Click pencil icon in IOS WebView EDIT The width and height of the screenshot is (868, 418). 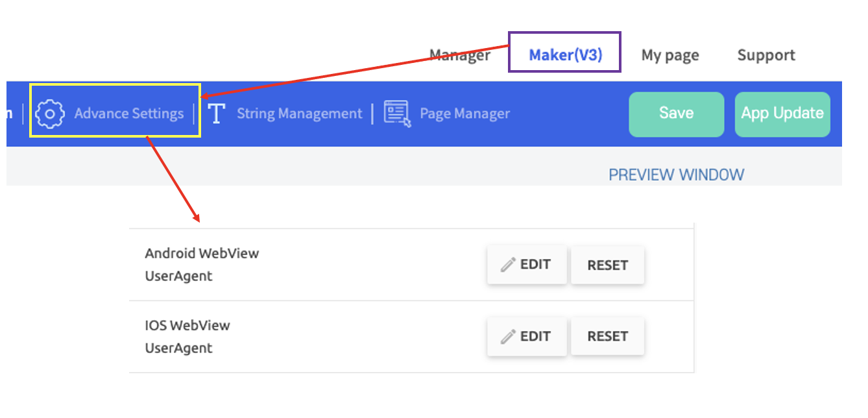pyautogui.click(x=509, y=336)
